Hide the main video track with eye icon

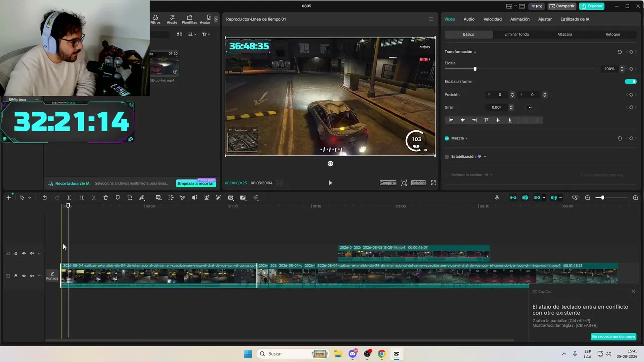[x=24, y=276]
